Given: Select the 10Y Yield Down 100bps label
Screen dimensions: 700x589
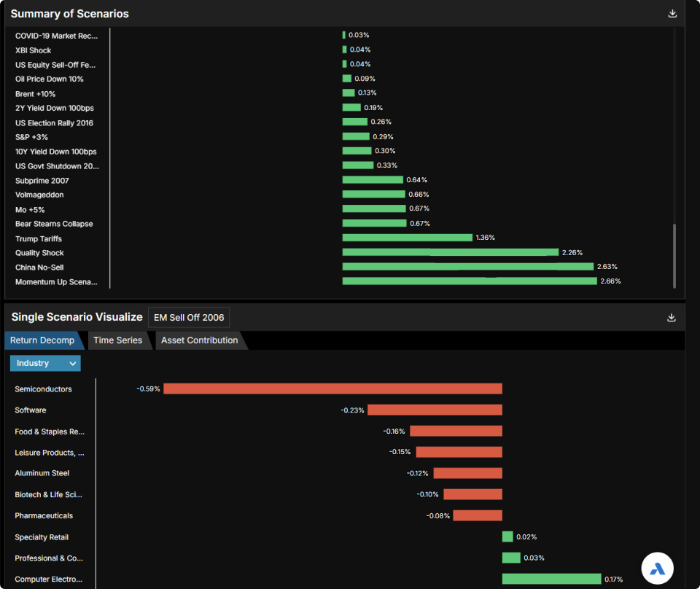Looking at the screenshot, I should tap(56, 152).
